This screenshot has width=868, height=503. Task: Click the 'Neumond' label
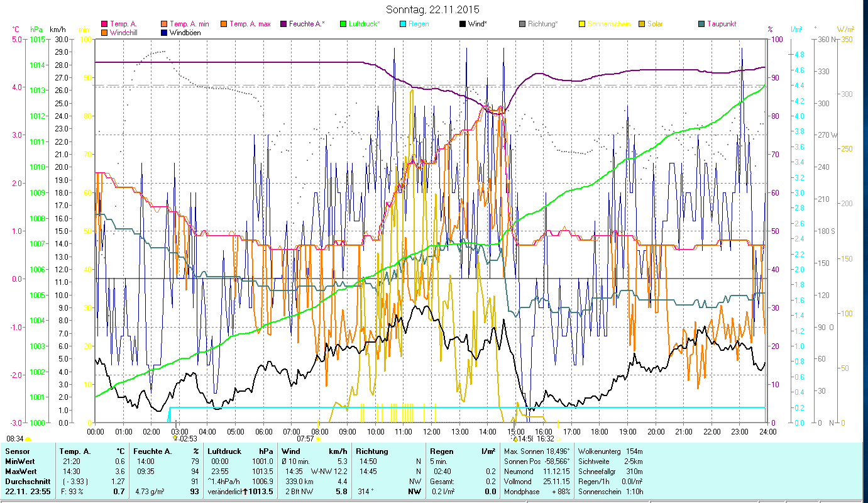tap(519, 472)
